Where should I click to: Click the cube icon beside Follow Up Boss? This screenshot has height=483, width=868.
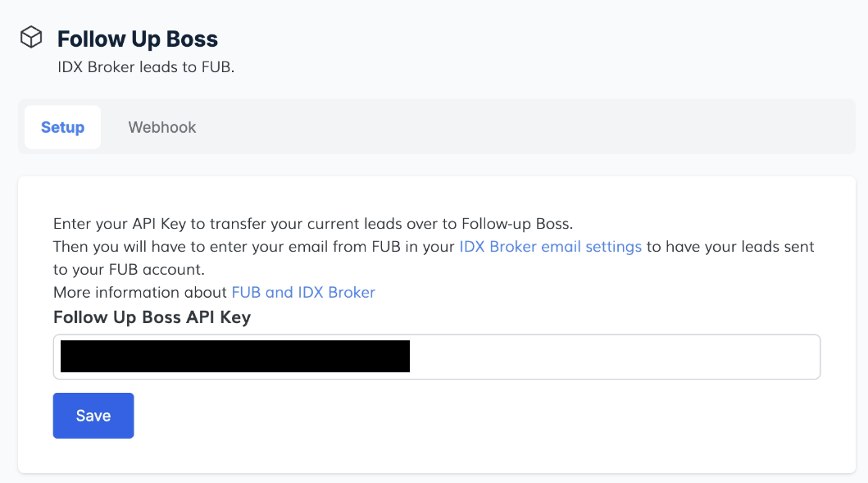pos(31,38)
